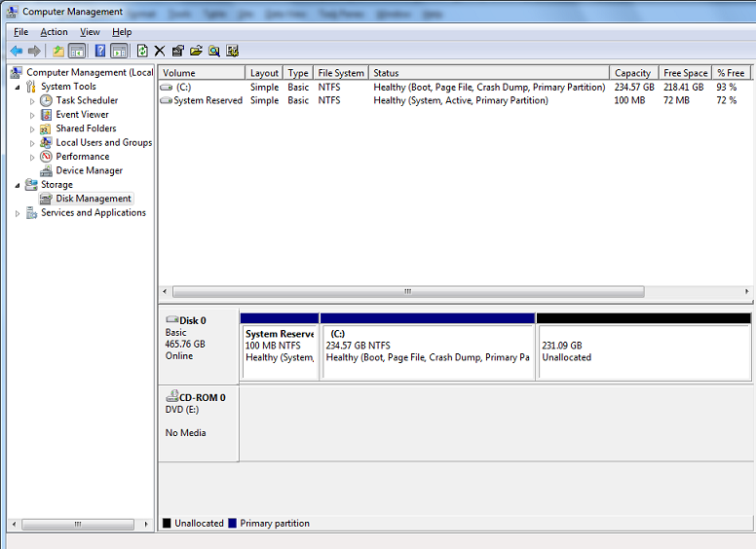Select the 231.09 GB Unallocated disk region
This screenshot has height=549, width=756.
pos(643,351)
